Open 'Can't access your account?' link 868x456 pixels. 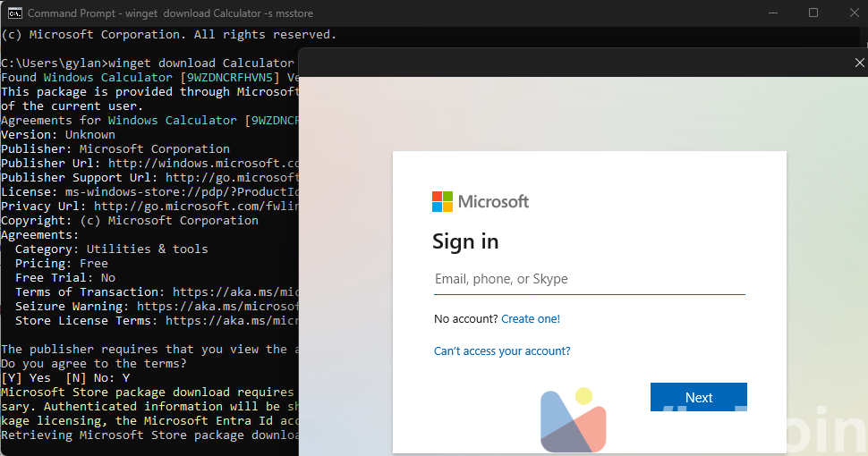click(502, 351)
